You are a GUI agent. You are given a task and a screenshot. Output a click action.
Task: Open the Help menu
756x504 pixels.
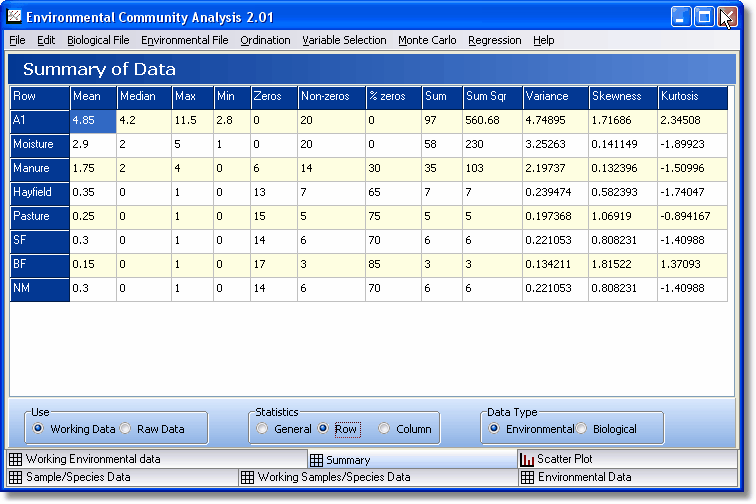point(543,41)
